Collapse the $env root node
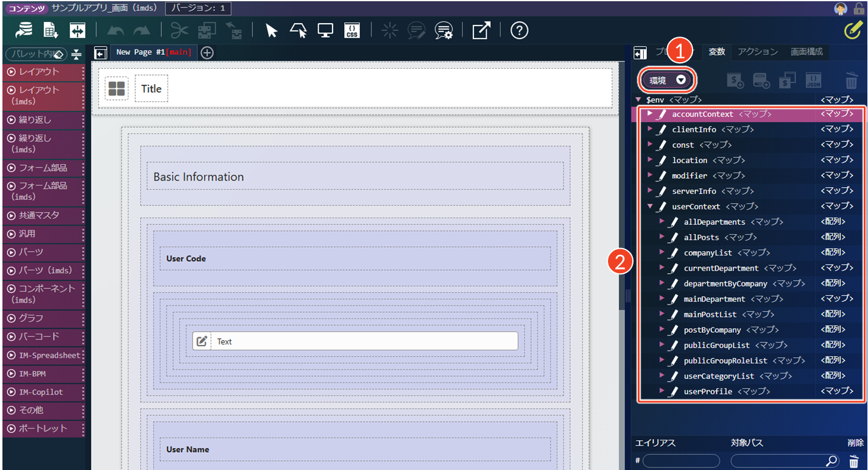Viewport: 868px width, 470px height. click(x=638, y=99)
